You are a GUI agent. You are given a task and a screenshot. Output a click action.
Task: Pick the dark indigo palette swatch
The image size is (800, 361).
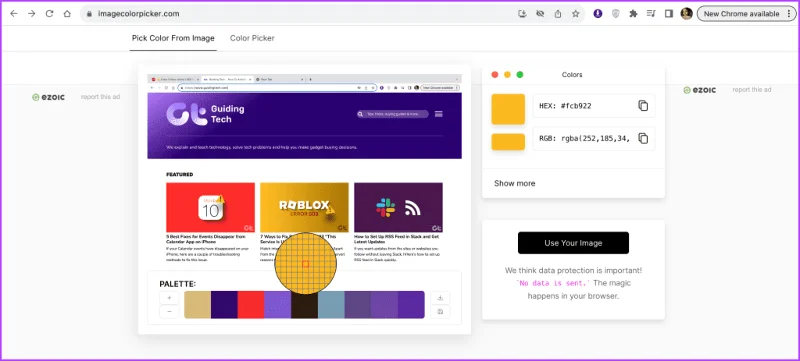click(x=224, y=305)
